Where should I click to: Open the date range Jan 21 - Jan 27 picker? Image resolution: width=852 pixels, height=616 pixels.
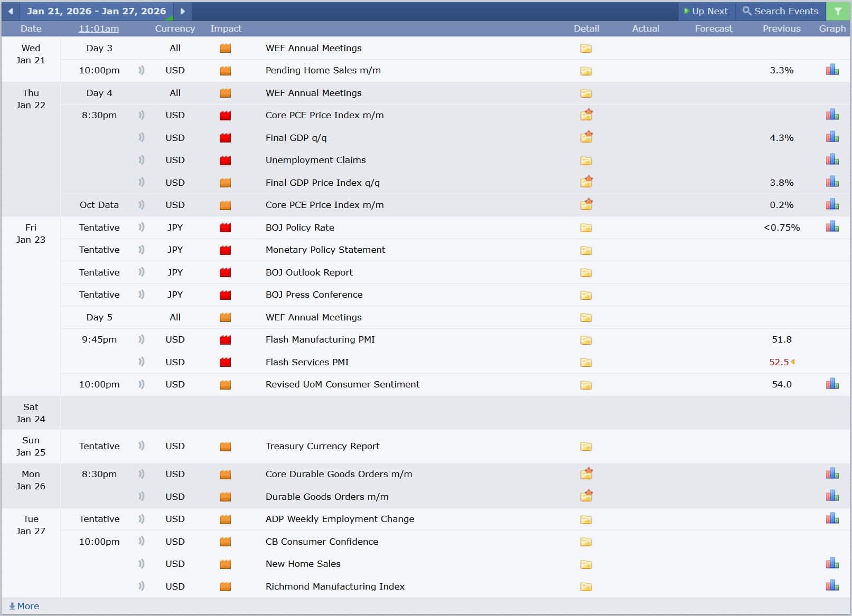click(x=96, y=11)
